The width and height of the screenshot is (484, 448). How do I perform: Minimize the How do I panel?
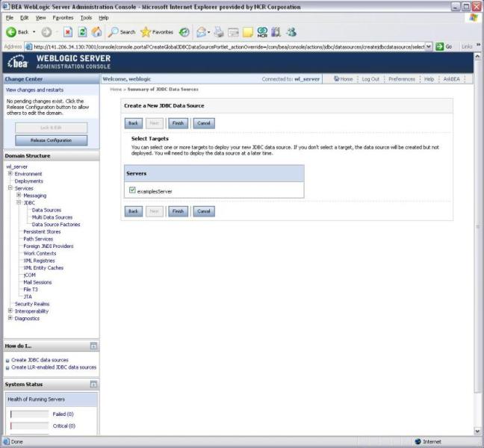coord(93,346)
